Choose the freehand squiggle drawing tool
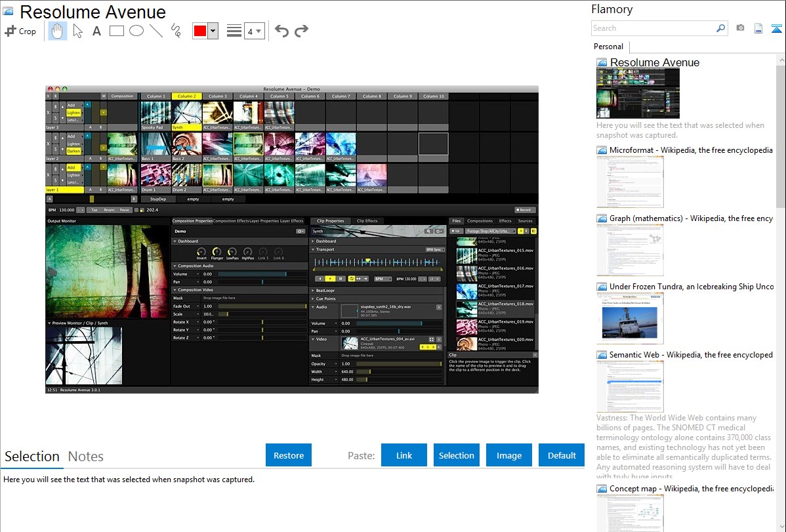Viewport: 786px width, 532px height. pos(176,31)
